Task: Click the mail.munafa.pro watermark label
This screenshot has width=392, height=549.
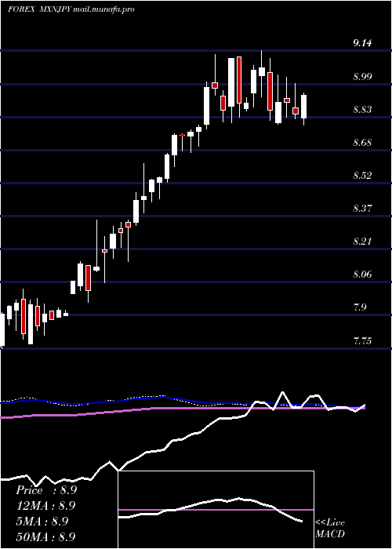Action: click(104, 9)
